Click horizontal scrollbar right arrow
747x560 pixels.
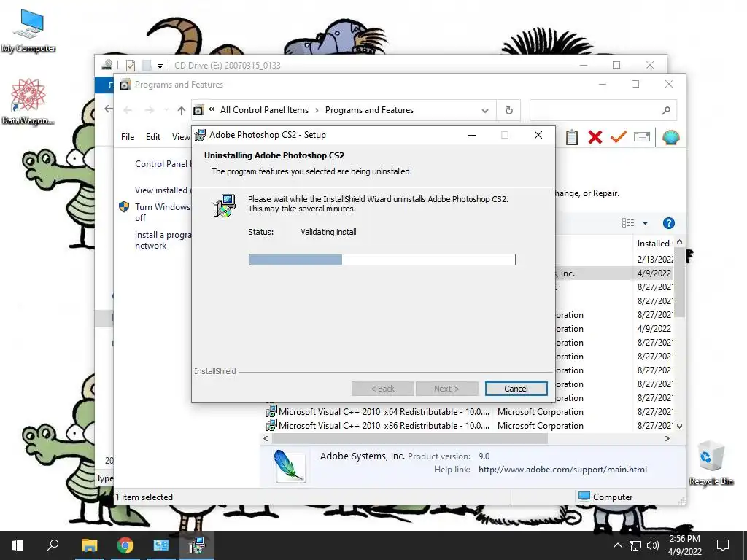(x=667, y=438)
